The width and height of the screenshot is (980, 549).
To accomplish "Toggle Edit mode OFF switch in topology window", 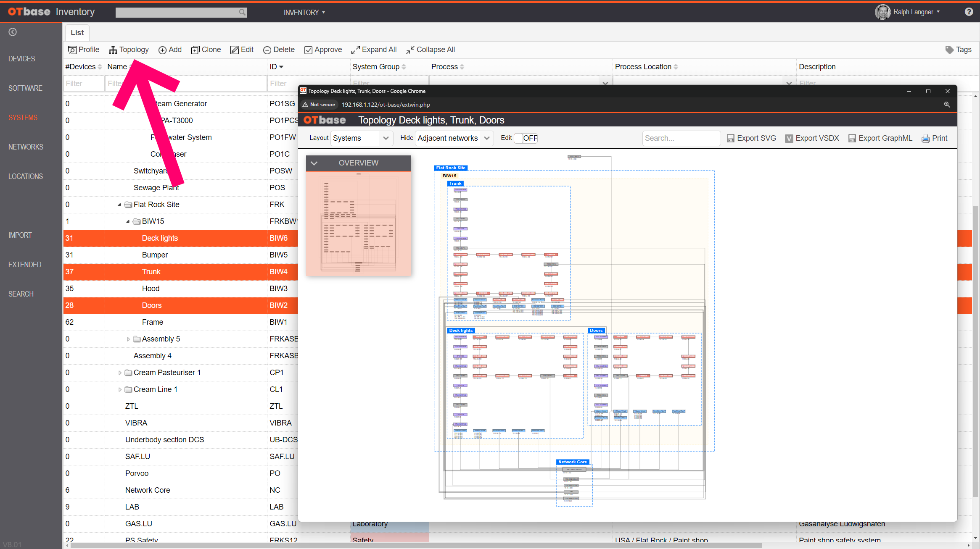I will pos(525,138).
